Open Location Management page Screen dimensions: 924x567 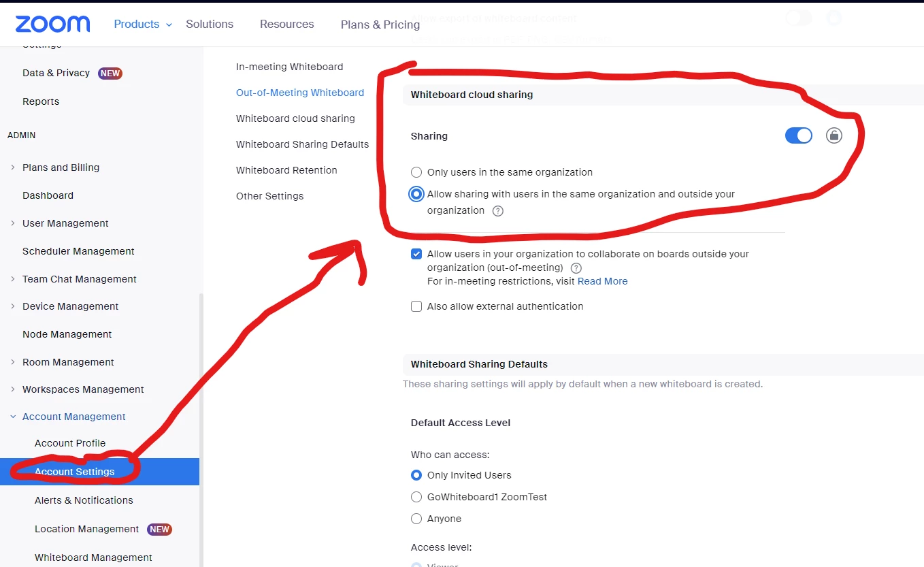pyautogui.click(x=86, y=529)
